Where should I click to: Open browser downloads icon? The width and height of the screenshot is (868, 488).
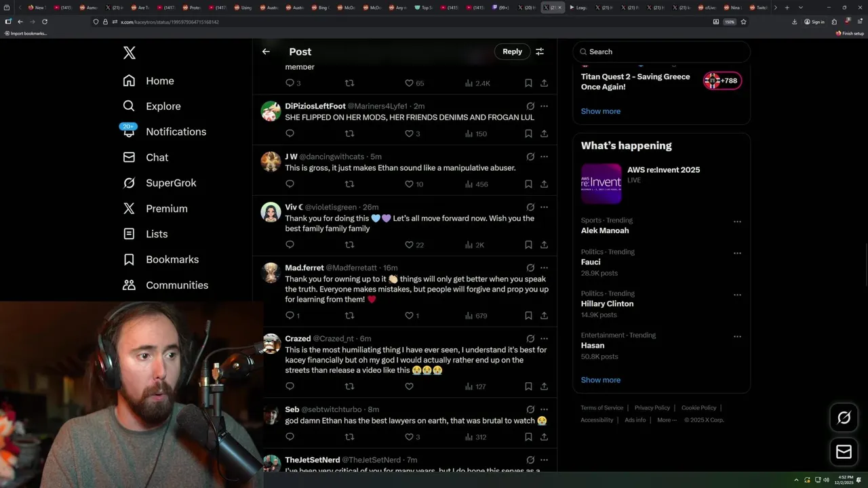(794, 22)
